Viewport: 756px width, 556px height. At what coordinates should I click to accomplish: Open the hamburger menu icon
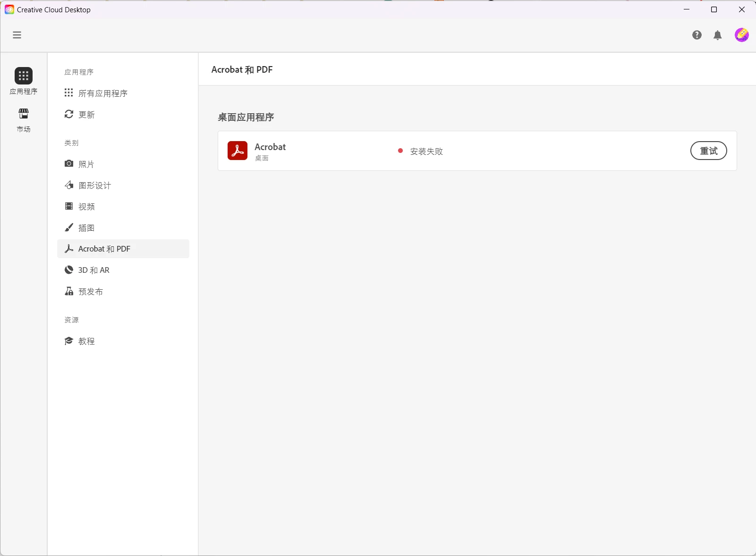17,35
